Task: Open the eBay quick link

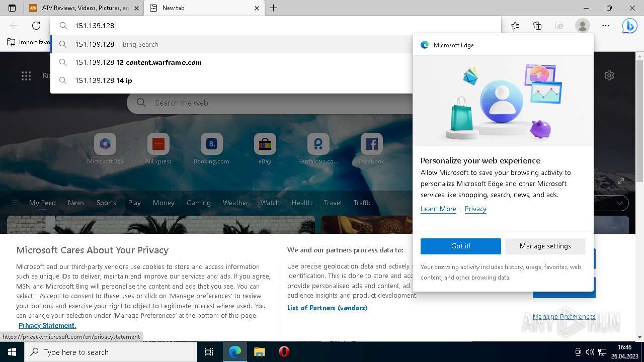Action: coord(265,149)
